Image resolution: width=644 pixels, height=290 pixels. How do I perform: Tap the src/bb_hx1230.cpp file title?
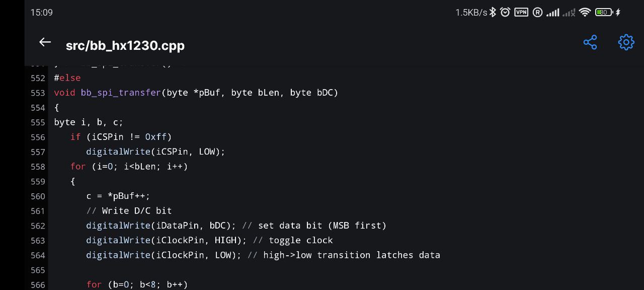(x=125, y=45)
